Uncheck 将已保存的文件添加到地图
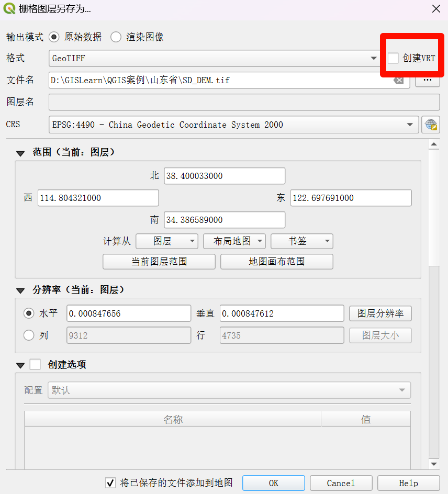This screenshot has width=448, height=494. (110, 483)
